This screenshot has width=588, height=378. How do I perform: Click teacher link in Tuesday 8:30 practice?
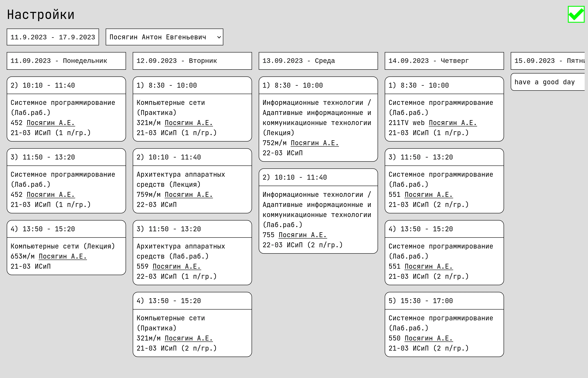coord(188,123)
